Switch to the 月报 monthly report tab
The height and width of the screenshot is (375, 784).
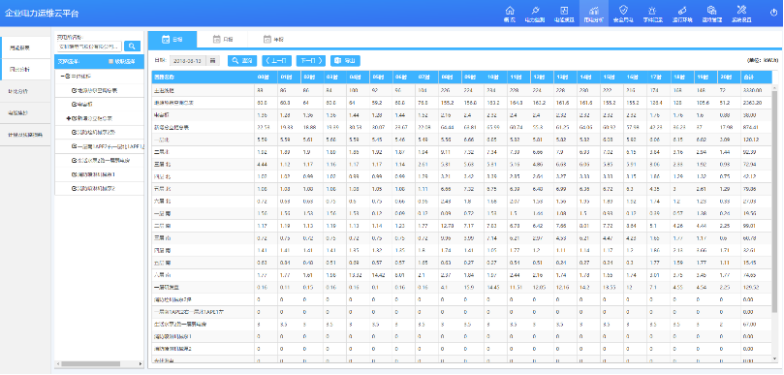coord(223,39)
